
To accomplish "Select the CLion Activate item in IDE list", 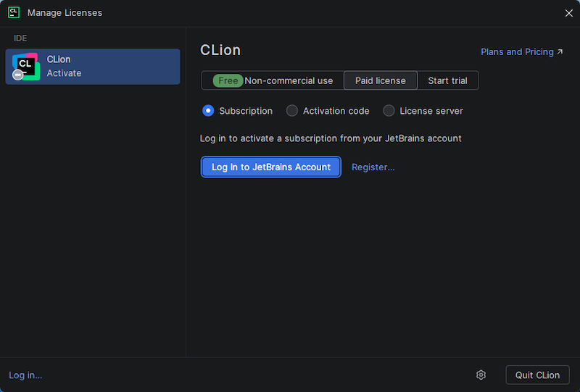I will [93, 66].
